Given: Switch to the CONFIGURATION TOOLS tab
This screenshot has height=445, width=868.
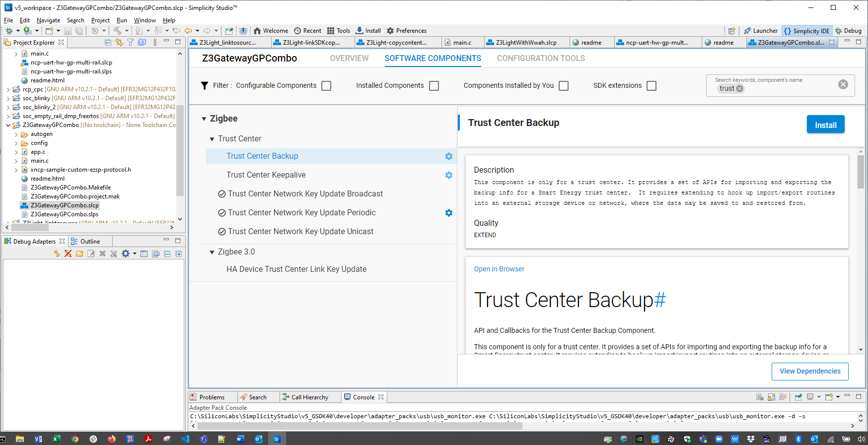Looking at the screenshot, I should click(540, 59).
